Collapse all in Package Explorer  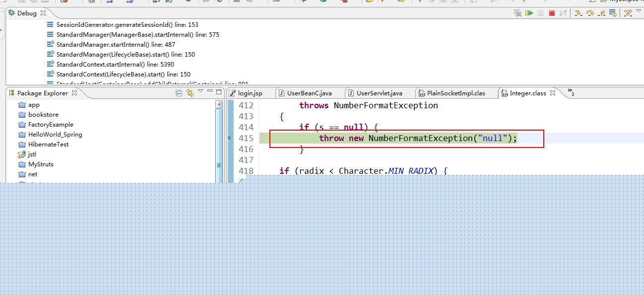point(179,93)
